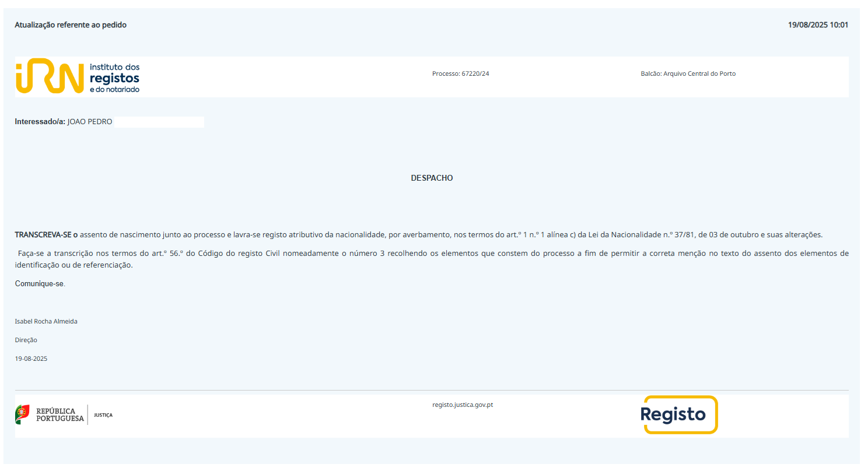Click the 19/08/2025 10:01 timestamp

tap(818, 25)
